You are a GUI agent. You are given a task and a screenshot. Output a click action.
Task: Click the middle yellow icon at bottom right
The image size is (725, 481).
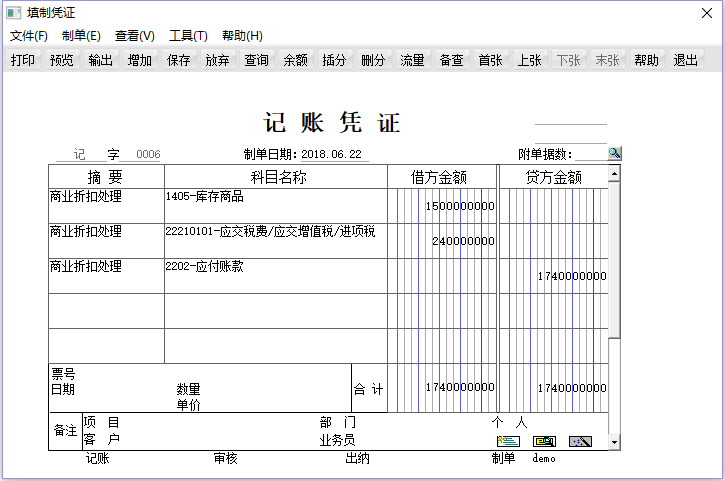coord(544,441)
